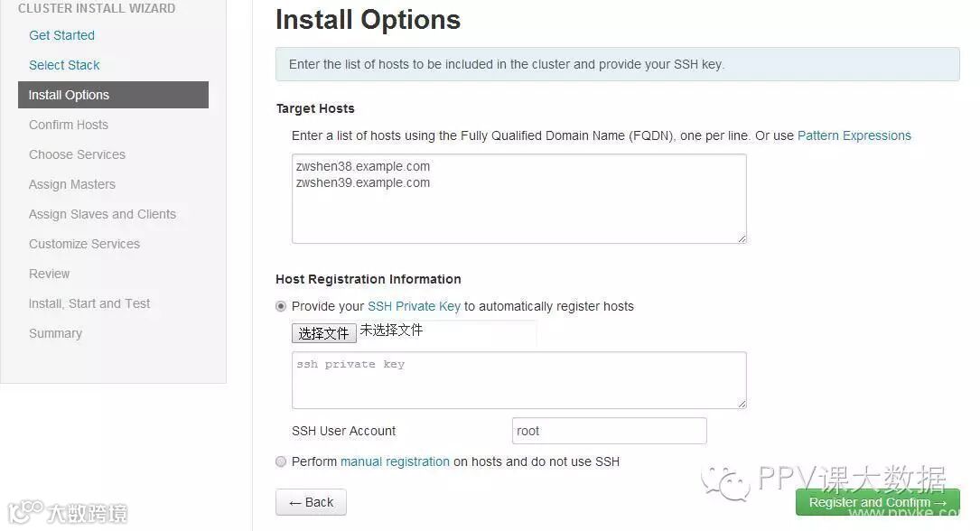Open the Pattern Expressions link
980x531 pixels.
tap(854, 135)
